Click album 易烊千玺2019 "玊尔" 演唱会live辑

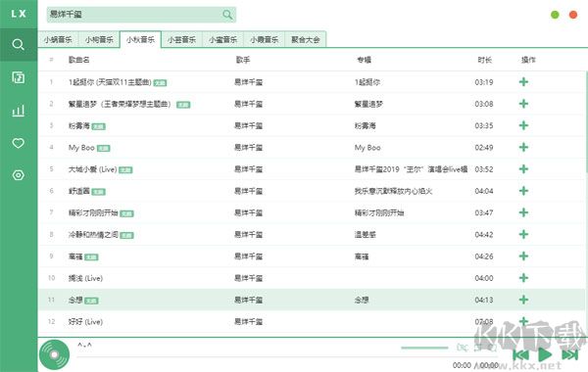point(411,169)
